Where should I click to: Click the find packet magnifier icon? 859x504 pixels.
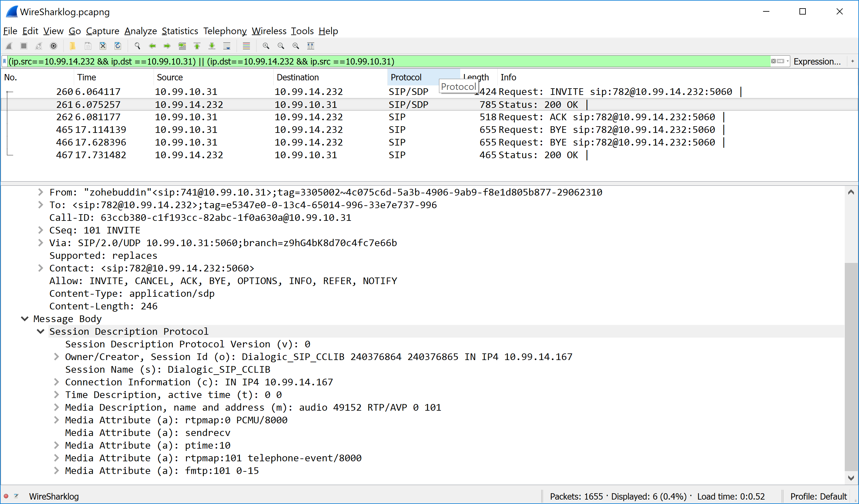(137, 46)
